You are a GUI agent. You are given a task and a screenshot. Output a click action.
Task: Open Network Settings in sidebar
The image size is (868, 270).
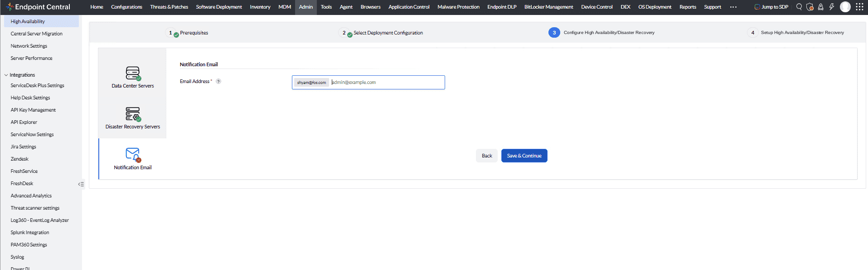click(x=29, y=46)
